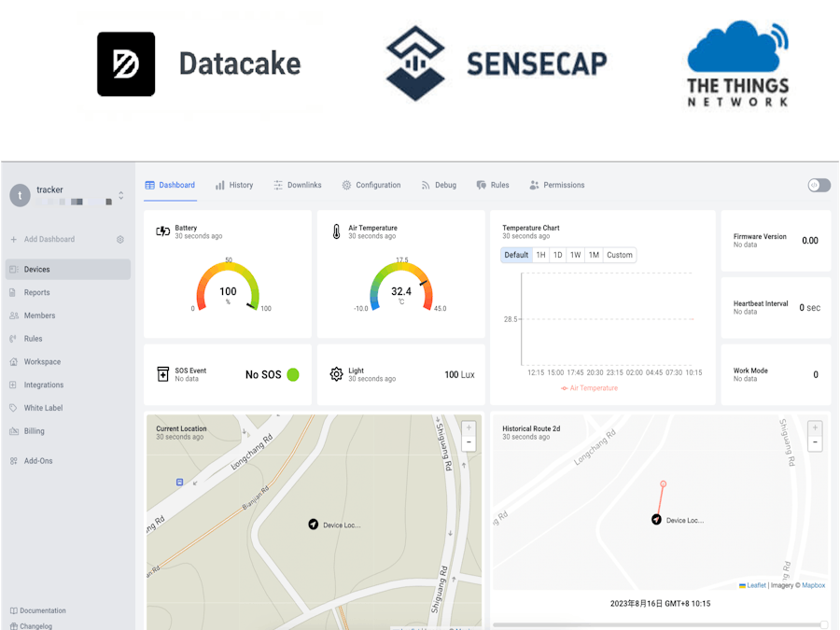Image resolution: width=840 pixels, height=630 pixels.
Task: Zoom out on the Historical Route map
Action: pos(815,443)
